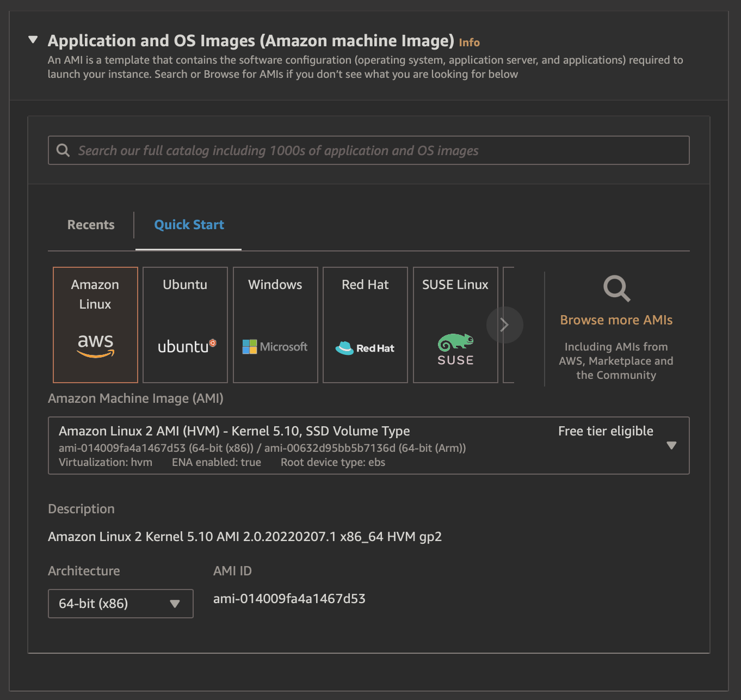This screenshot has height=700, width=741.
Task: Click the magnifier icon in search box
Action: pyautogui.click(x=63, y=150)
